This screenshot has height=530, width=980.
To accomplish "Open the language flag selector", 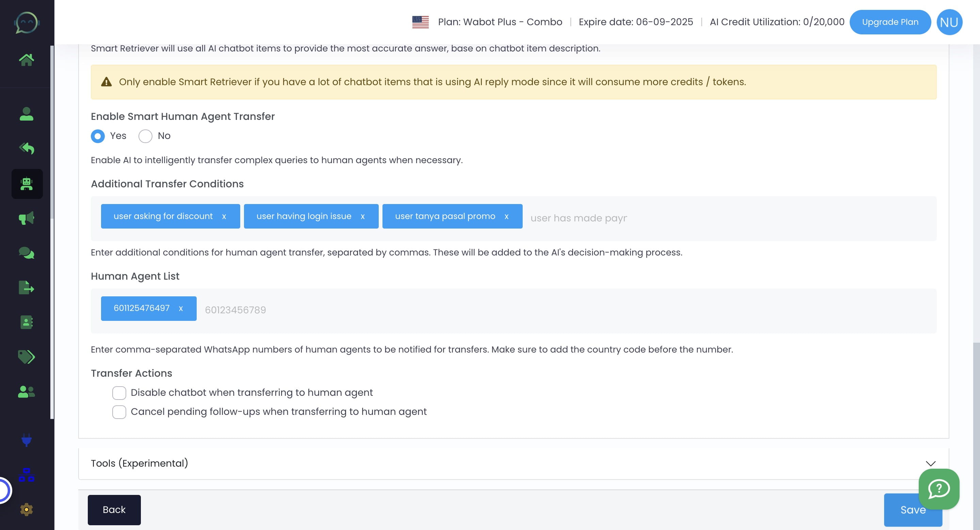I will [420, 22].
